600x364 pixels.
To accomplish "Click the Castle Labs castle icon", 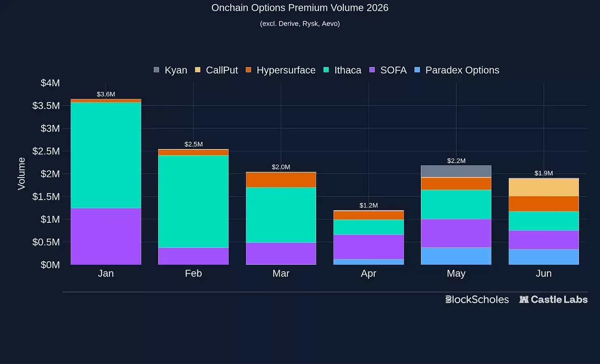I will [x=524, y=299].
